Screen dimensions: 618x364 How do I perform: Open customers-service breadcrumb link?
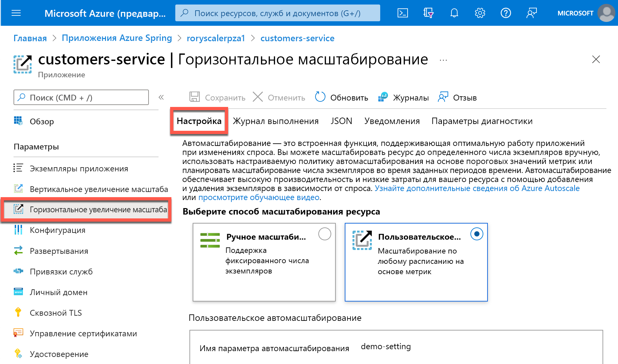(x=297, y=38)
